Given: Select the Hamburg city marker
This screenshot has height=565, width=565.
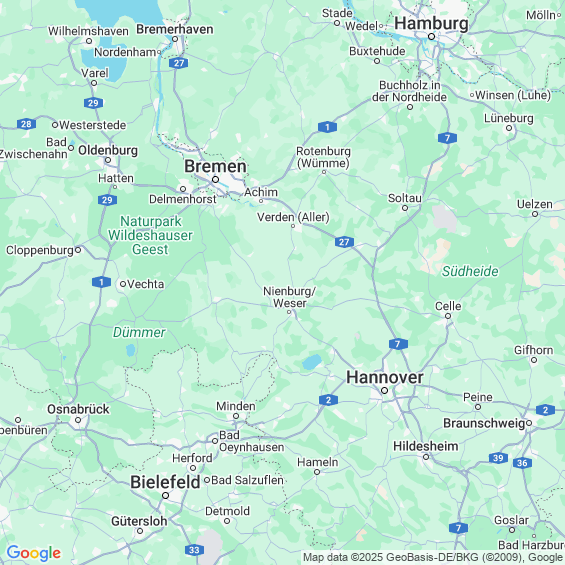Looking at the screenshot, I should click(x=431, y=36).
